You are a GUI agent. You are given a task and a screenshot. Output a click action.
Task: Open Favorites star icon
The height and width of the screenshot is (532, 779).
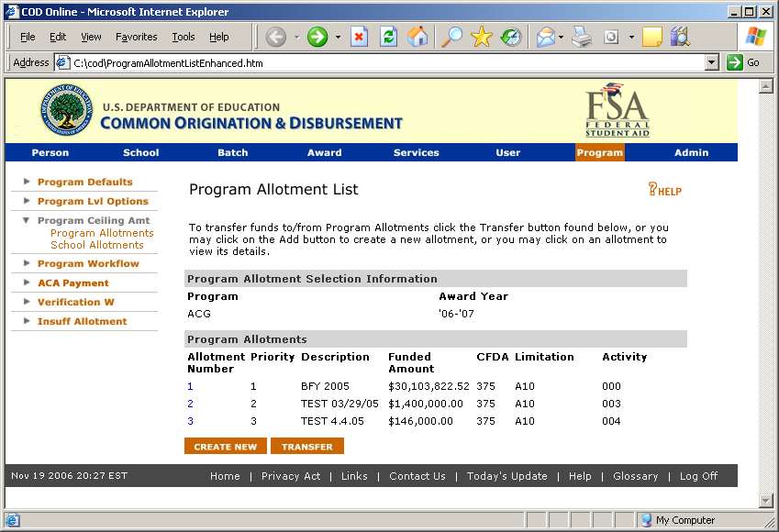pyautogui.click(x=482, y=37)
